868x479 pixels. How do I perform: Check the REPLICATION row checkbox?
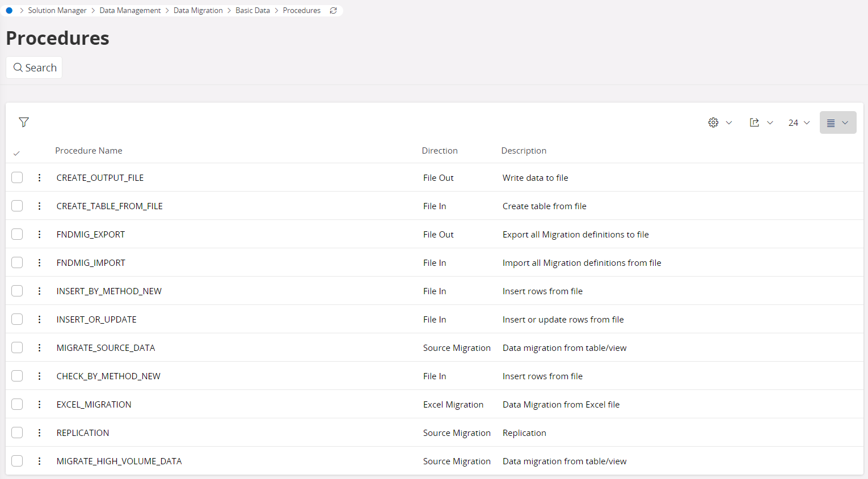(17, 433)
